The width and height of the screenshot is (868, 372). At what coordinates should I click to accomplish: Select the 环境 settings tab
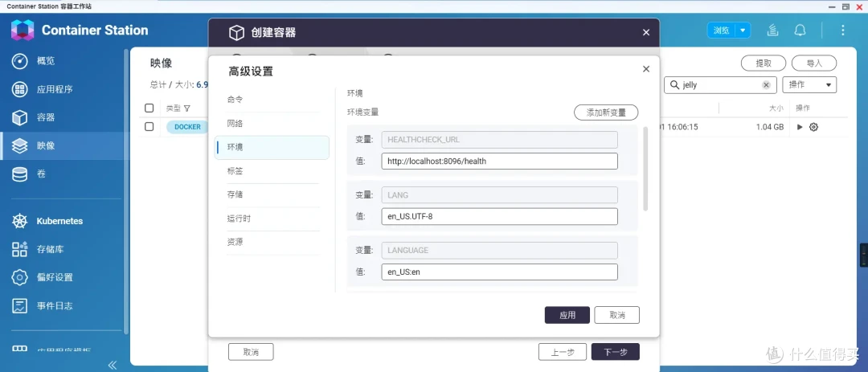click(x=272, y=147)
